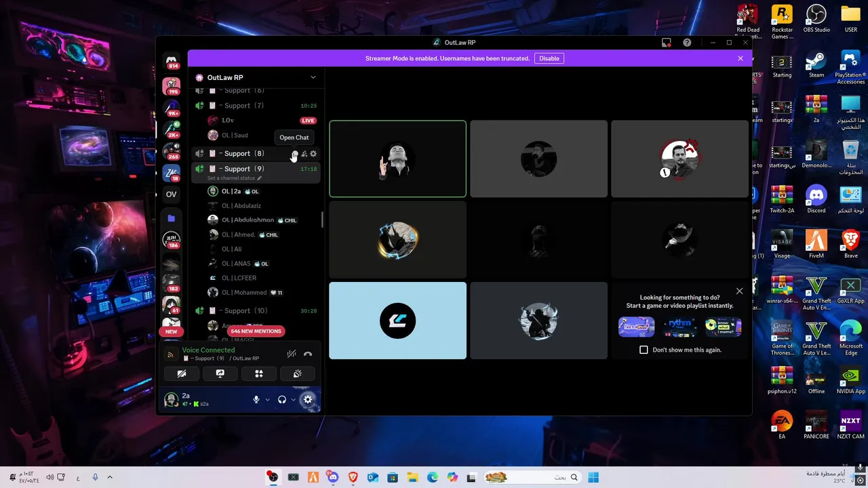
Task: Check Don't show me this again
Action: click(644, 350)
